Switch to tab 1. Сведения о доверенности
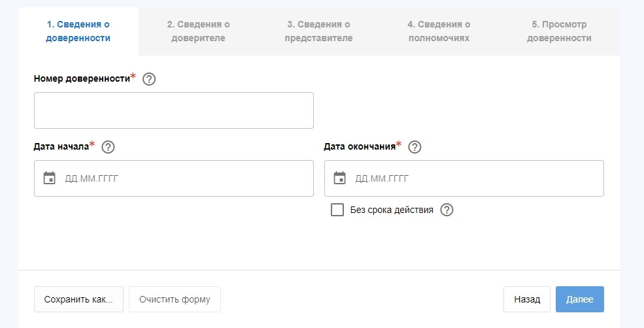The height and width of the screenshot is (328, 644). click(78, 31)
